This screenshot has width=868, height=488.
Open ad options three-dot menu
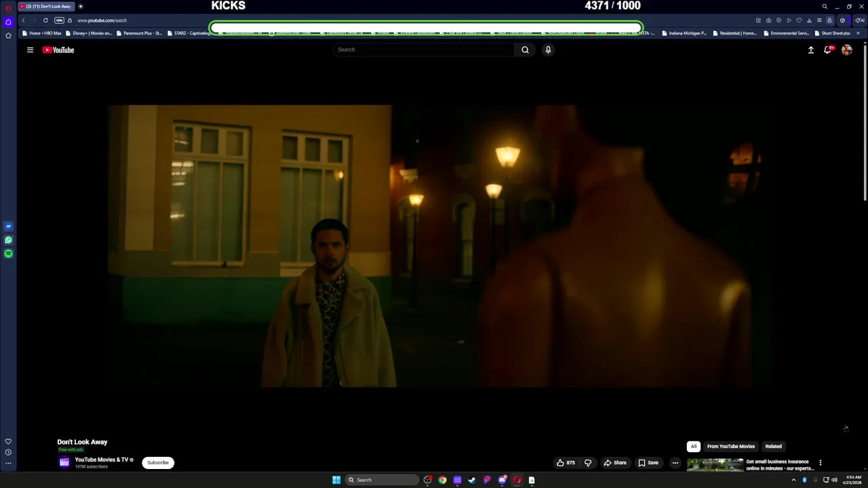820,463
